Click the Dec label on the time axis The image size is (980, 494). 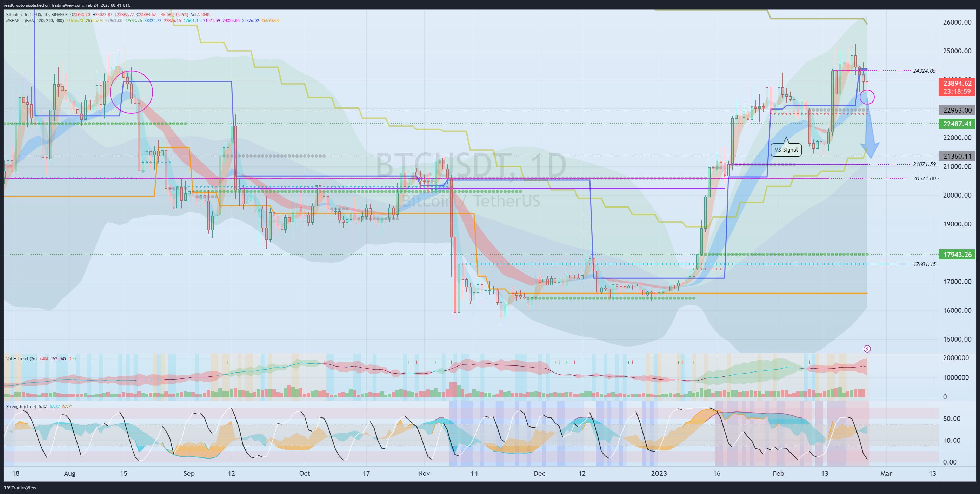(x=539, y=473)
